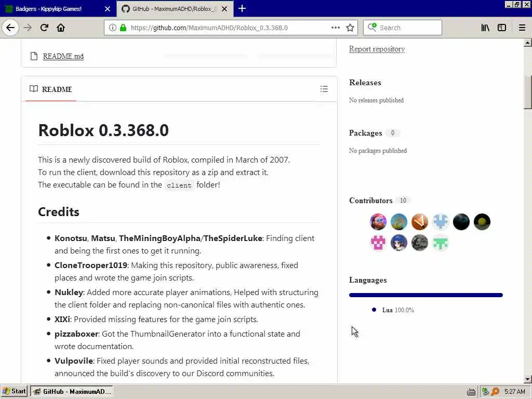
Task: Reload the current page
Action: [x=45, y=28]
